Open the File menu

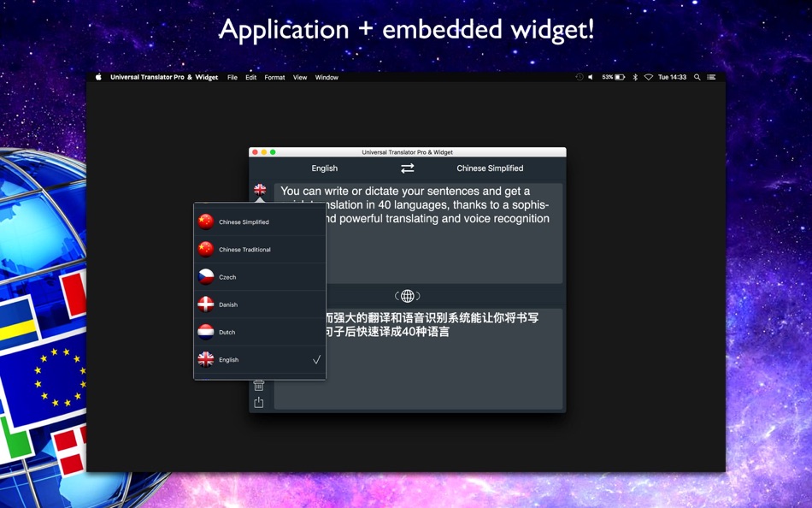232,77
